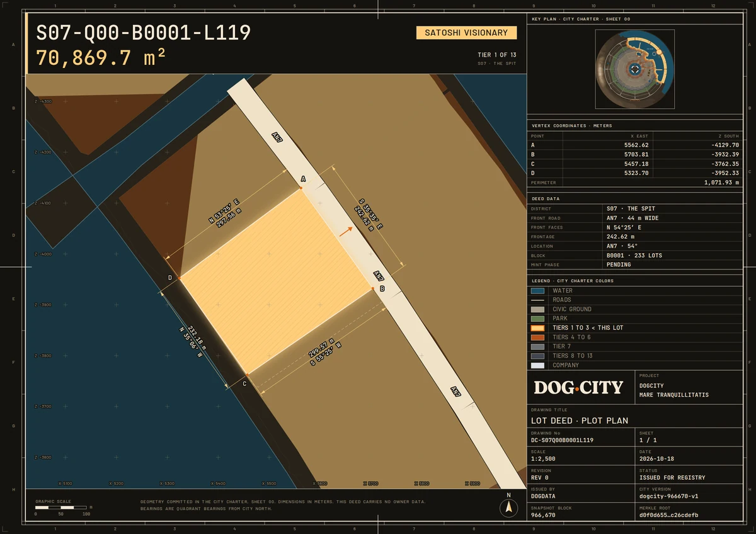Click the scale value 1:2,500
This screenshot has height=534, width=756.
click(544, 459)
